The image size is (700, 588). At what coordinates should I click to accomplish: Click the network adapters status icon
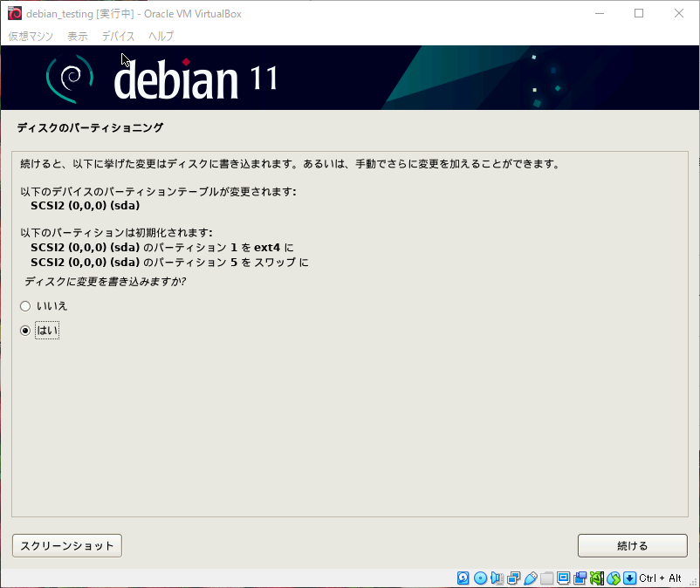click(513, 578)
